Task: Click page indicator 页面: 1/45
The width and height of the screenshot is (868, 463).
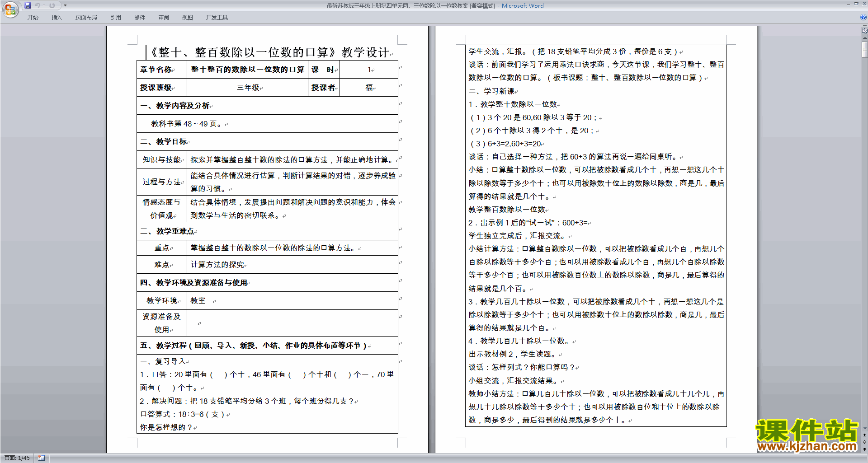Action: (17, 458)
